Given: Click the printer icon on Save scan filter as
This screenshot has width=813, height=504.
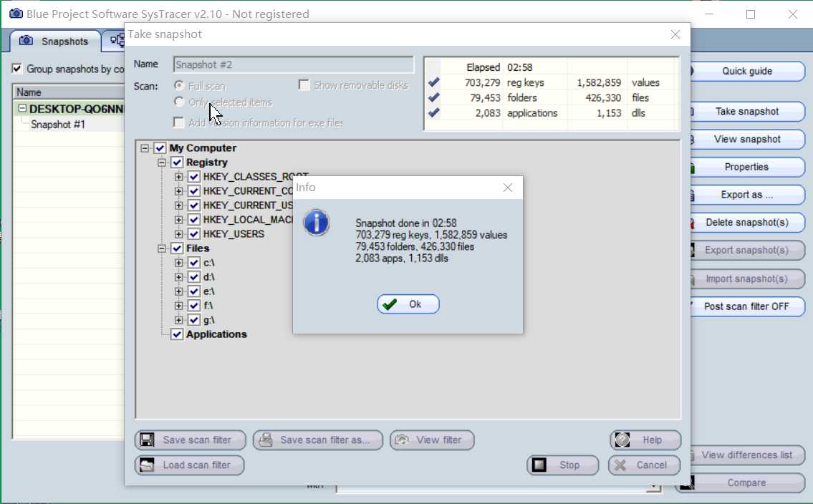Looking at the screenshot, I should 266,440.
